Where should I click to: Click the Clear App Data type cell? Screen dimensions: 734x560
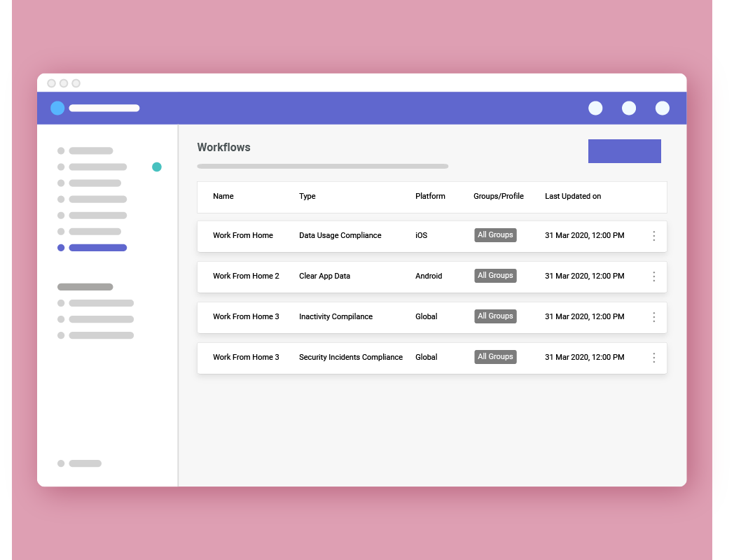pos(324,276)
